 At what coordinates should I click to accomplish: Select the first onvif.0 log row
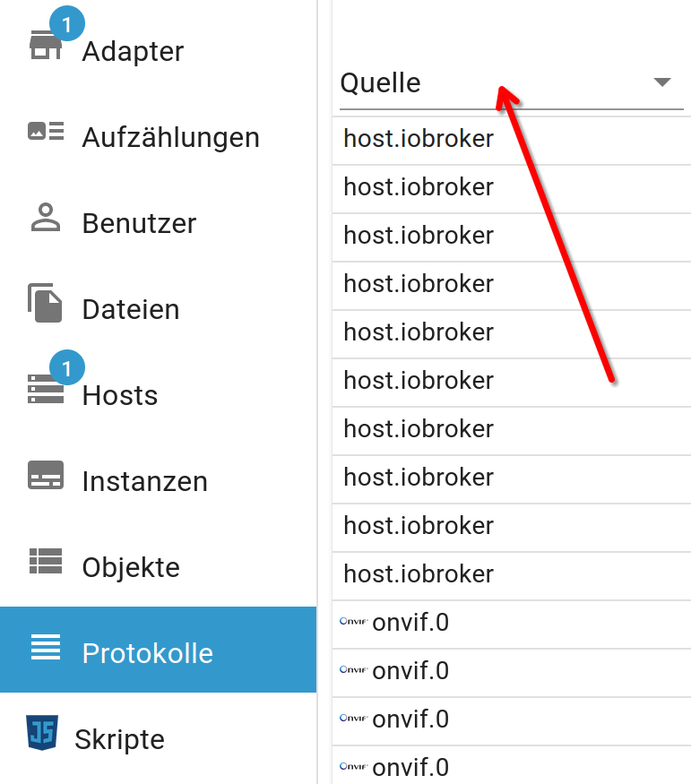click(512, 625)
